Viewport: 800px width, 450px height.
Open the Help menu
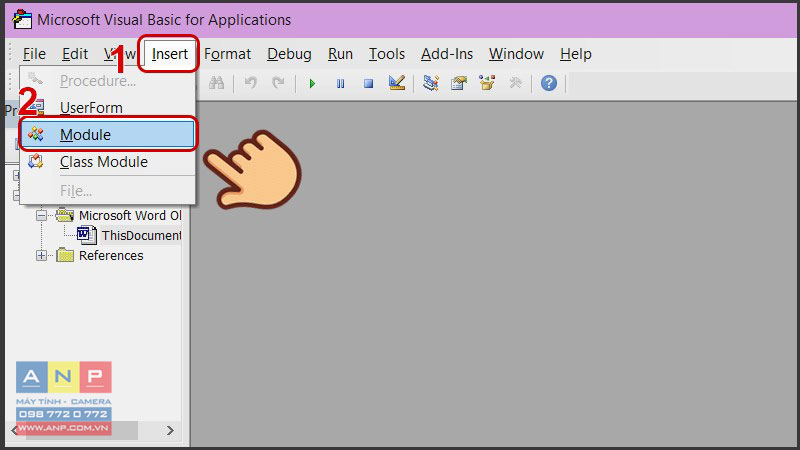click(576, 54)
